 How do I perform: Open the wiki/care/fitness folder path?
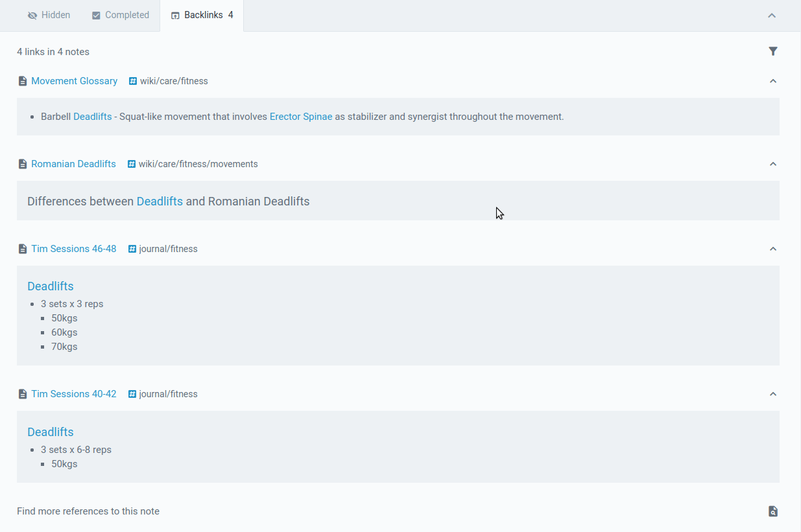[174, 81]
